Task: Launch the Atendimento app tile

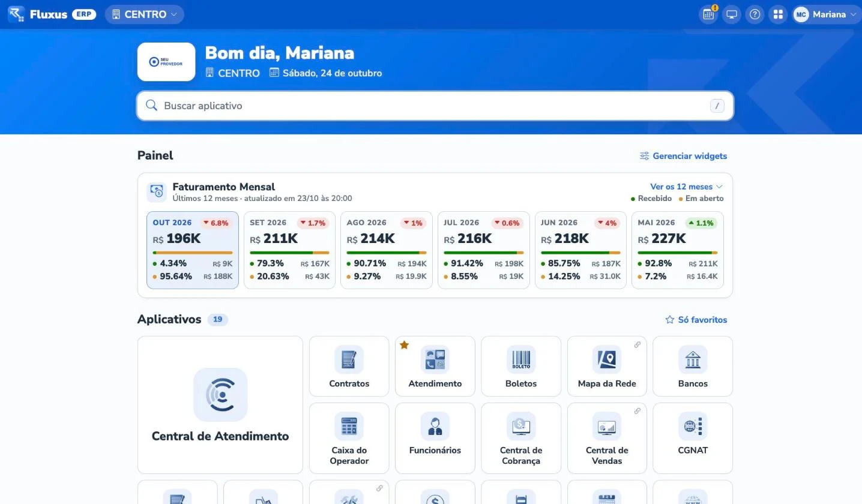Action: point(435,366)
